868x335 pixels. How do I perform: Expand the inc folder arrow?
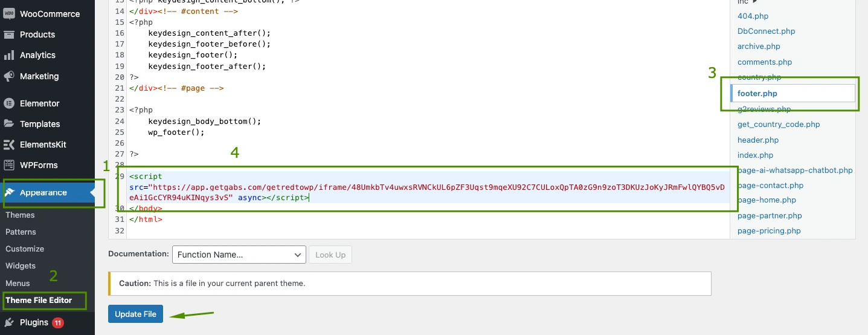click(x=754, y=2)
